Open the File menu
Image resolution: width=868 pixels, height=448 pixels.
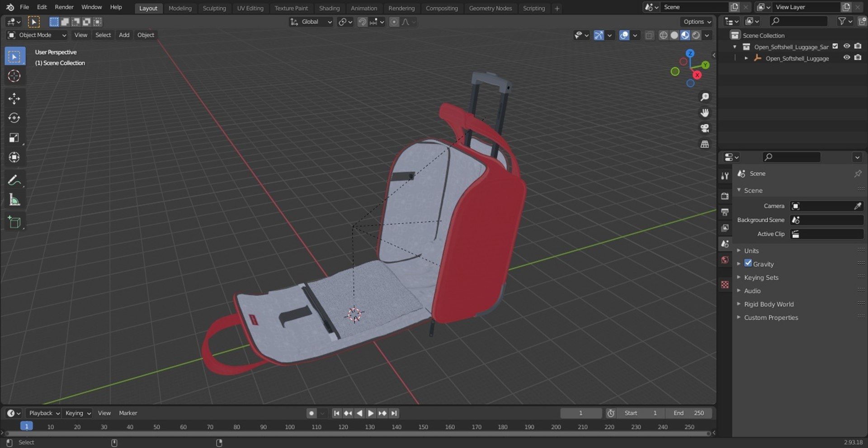pyautogui.click(x=24, y=7)
